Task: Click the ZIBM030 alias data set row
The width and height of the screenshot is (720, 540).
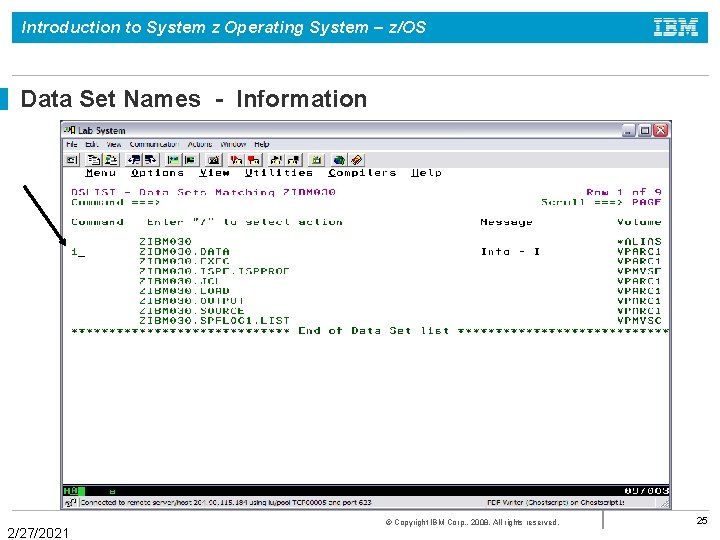Action: [165, 242]
